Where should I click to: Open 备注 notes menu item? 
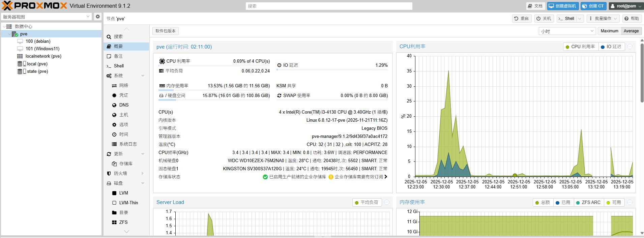tap(126, 56)
